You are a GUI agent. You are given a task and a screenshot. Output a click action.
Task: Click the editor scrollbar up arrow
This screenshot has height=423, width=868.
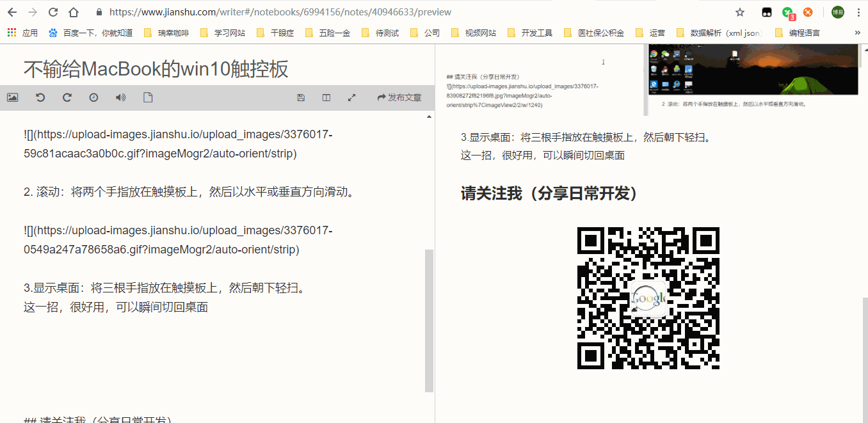[429, 116]
